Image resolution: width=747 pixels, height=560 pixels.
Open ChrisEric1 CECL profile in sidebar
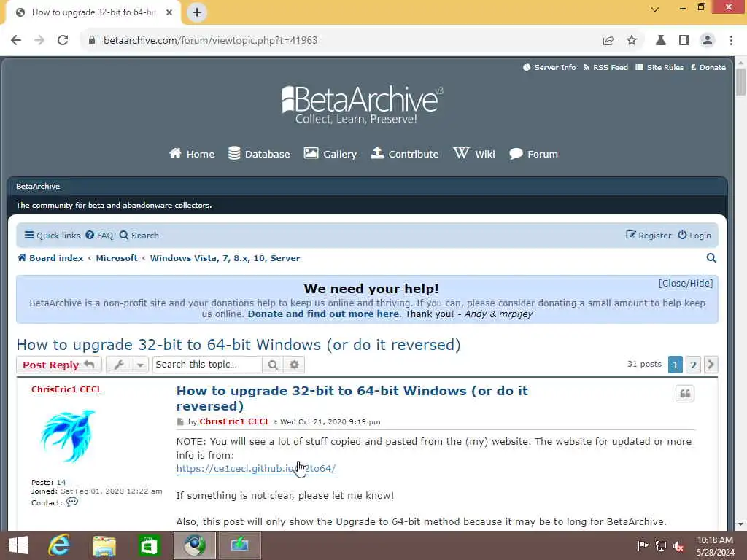coord(66,389)
